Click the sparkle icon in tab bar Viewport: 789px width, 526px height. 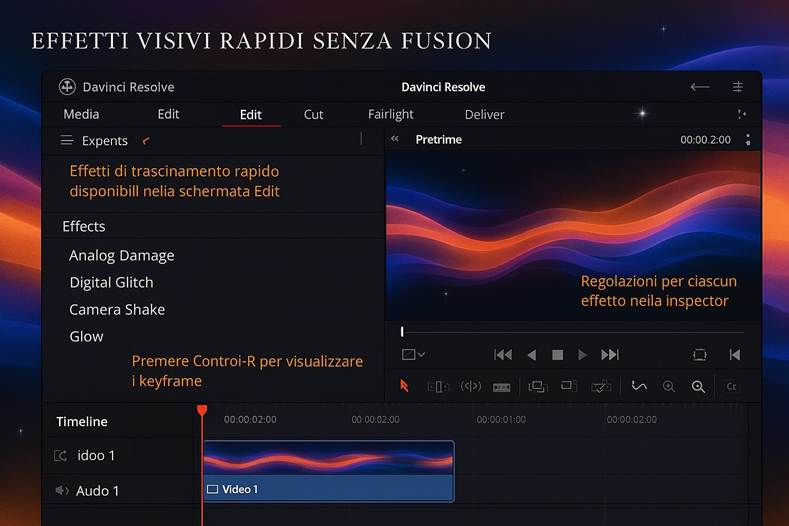tap(643, 113)
